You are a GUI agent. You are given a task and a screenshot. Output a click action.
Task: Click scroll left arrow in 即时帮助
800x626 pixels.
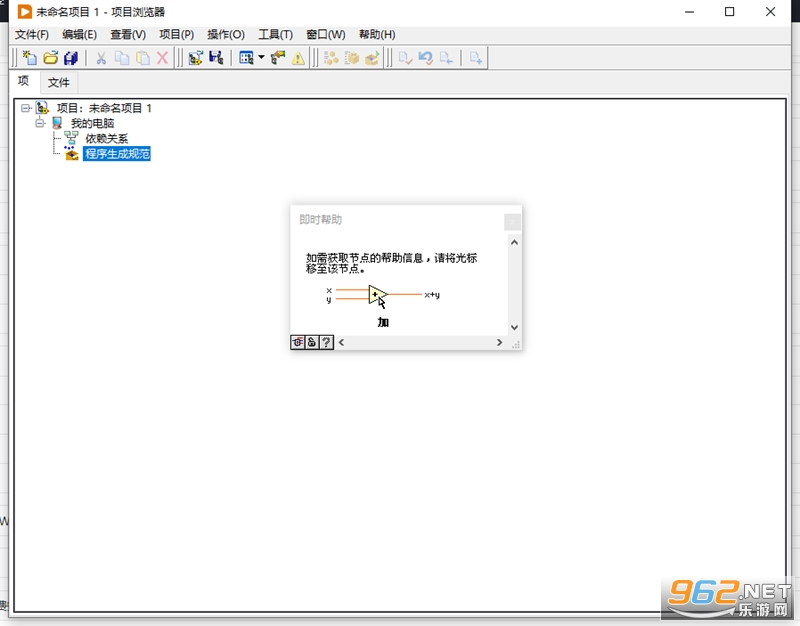coord(341,342)
